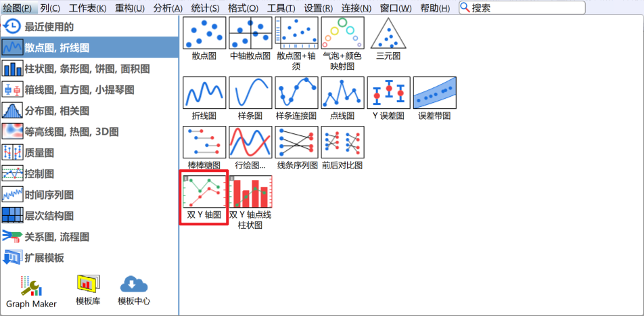Screen dimensions: 644x316
Task: Expand the 柱状图, 条形图, 饼图, 面积图 category
Action: click(87, 68)
